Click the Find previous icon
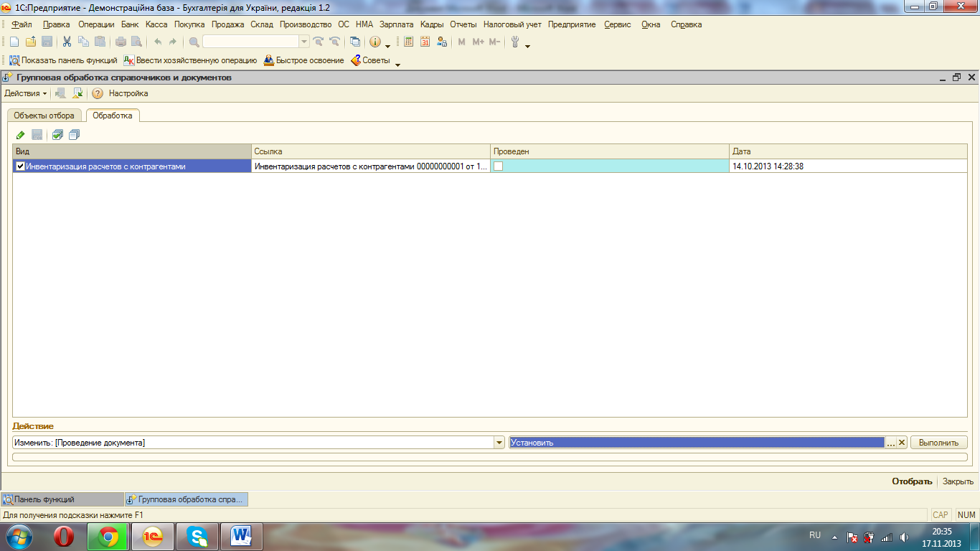 334,42
